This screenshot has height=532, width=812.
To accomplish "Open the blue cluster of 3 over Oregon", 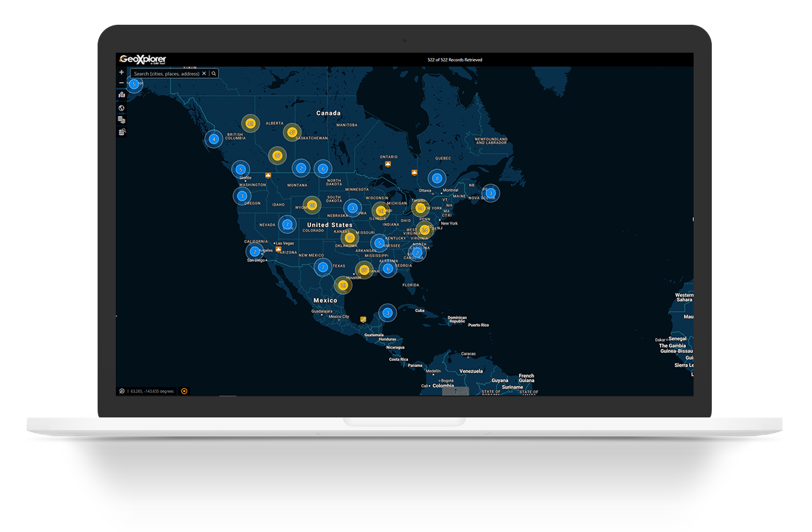I will 242,195.
